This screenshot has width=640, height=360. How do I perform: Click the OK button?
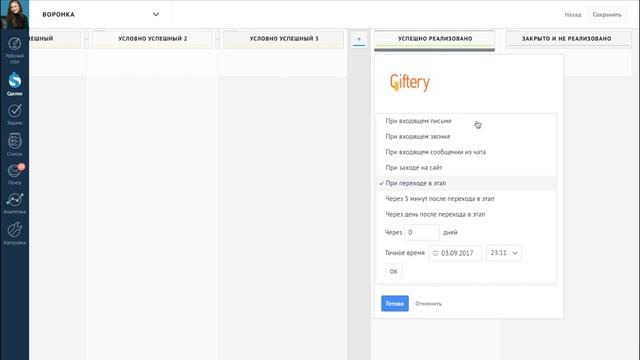[x=393, y=271]
